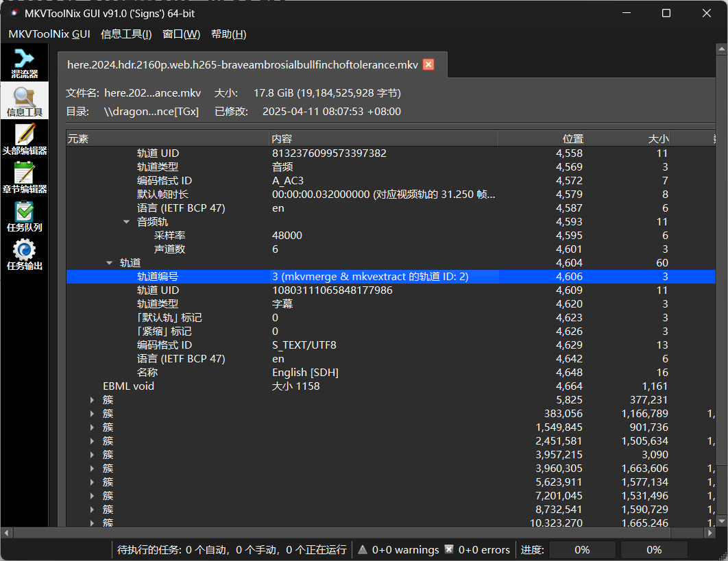Click the second progress bar showing 0%
Viewport: 728px width, 561px height.
(x=654, y=549)
